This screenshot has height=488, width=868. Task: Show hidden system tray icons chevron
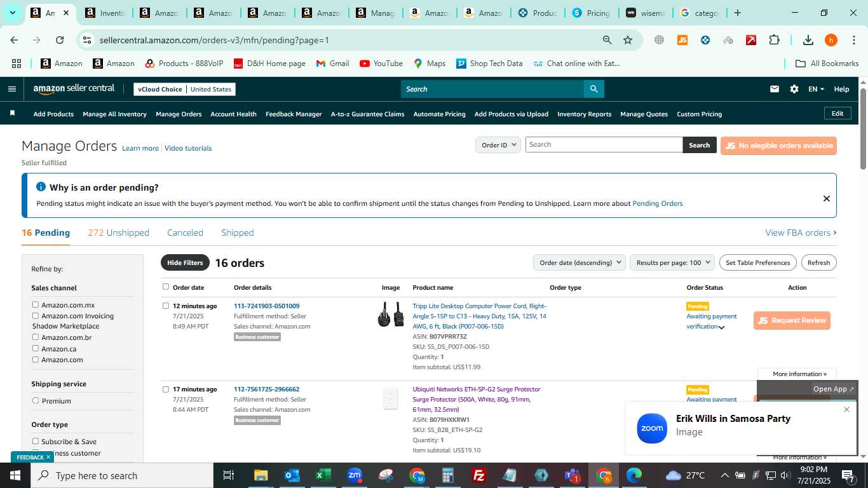[724, 475]
